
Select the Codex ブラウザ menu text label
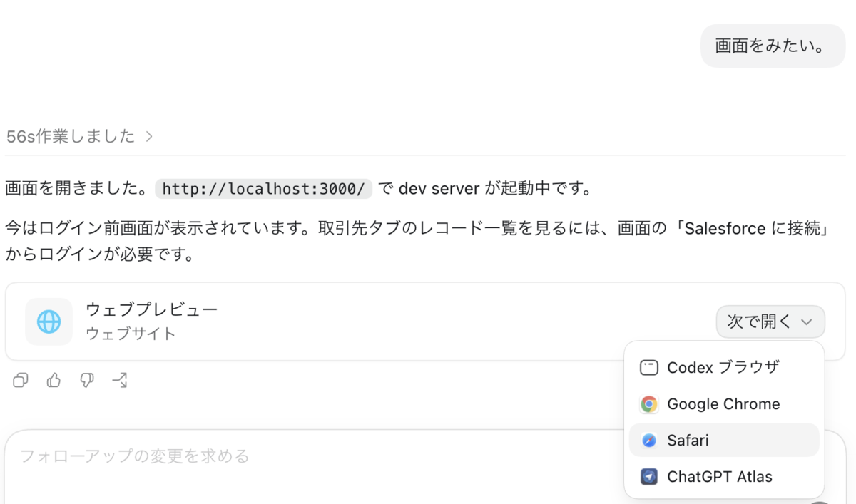(x=723, y=368)
